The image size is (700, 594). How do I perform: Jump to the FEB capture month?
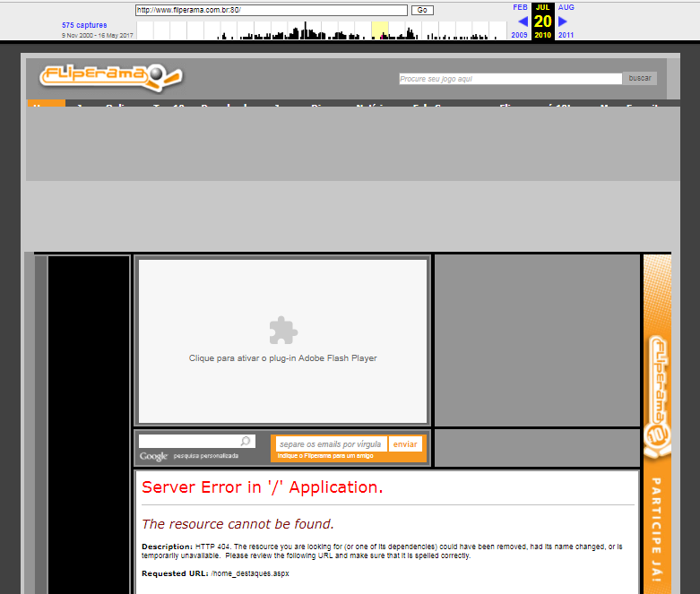(520, 7)
